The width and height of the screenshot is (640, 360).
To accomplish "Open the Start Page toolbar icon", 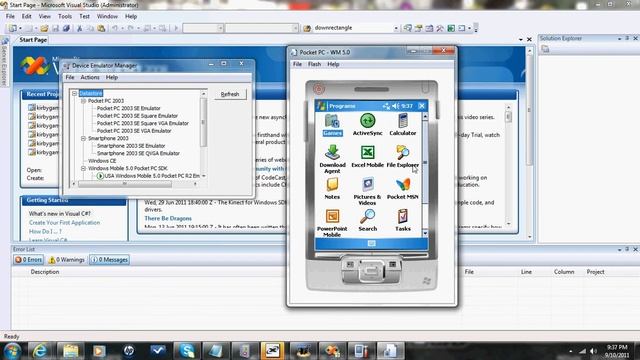I will pos(451,28).
